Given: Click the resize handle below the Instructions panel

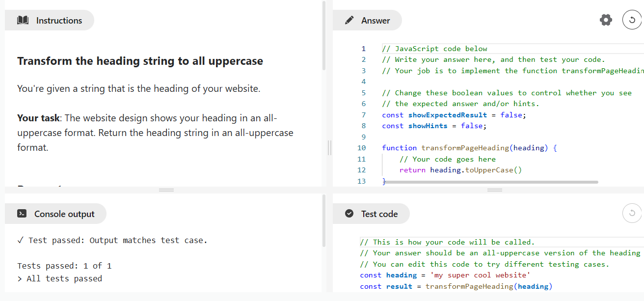Looking at the screenshot, I should point(166,190).
